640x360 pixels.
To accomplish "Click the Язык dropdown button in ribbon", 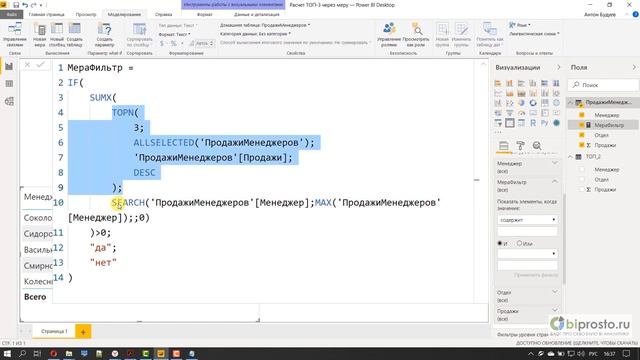I will pyautogui.click(x=520, y=25).
